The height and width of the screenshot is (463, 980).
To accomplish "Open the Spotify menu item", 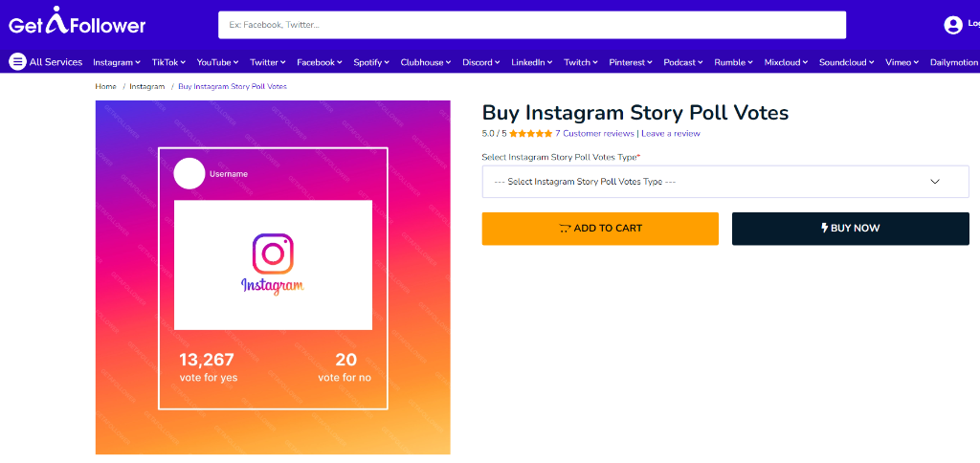I will pos(371,62).
